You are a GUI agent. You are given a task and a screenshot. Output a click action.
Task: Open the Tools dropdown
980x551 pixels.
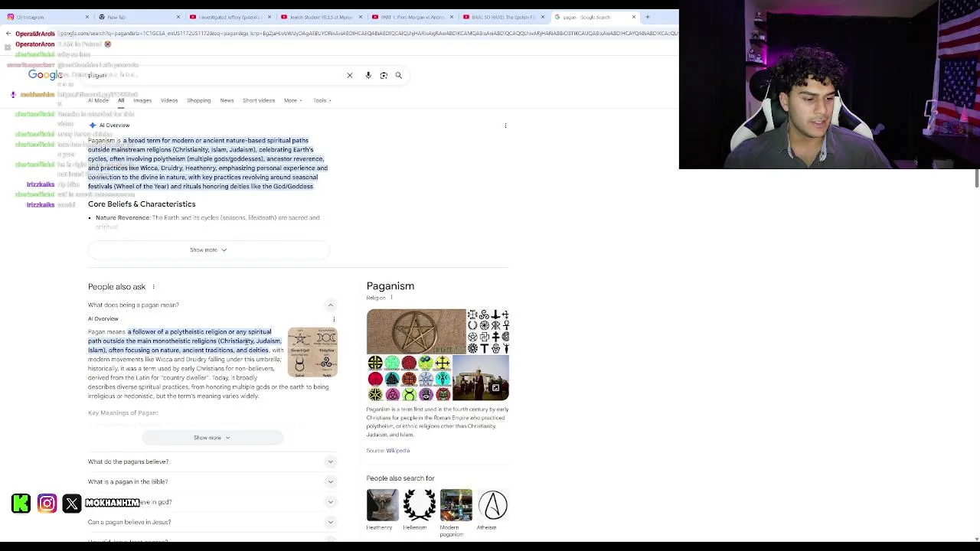[322, 101]
